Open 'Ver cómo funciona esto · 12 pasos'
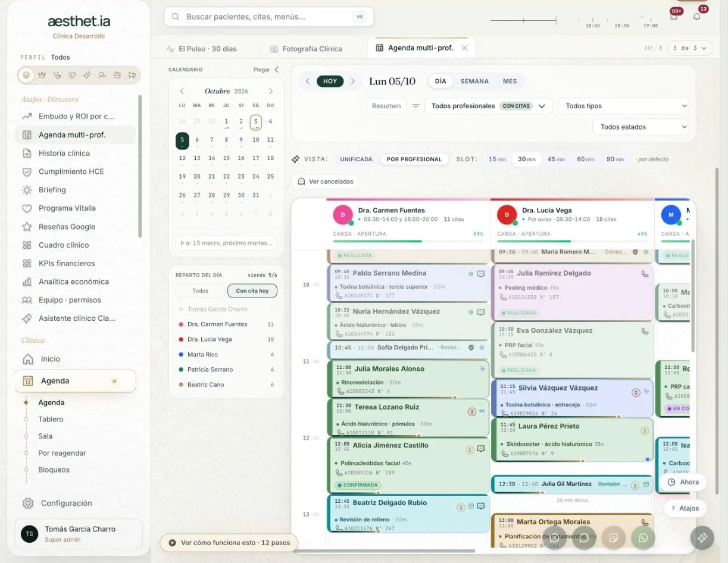Viewport: 728px width, 563px height. point(229,543)
